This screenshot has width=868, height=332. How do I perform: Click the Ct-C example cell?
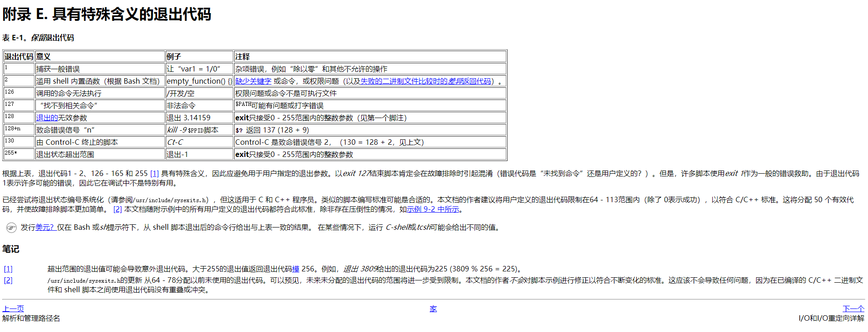coord(199,142)
